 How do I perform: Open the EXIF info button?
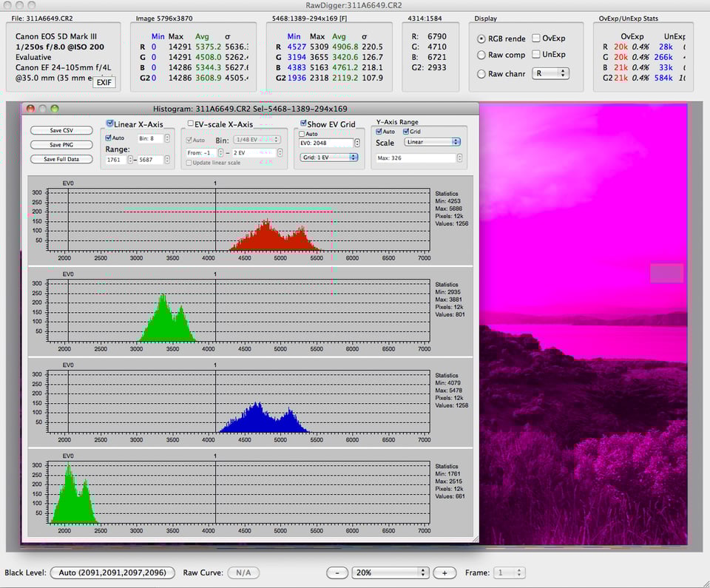pos(104,82)
